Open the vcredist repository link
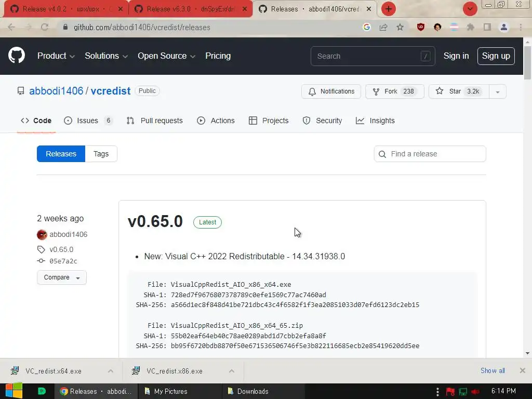The height and width of the screenshot is (399, 532). pos(111,91)
